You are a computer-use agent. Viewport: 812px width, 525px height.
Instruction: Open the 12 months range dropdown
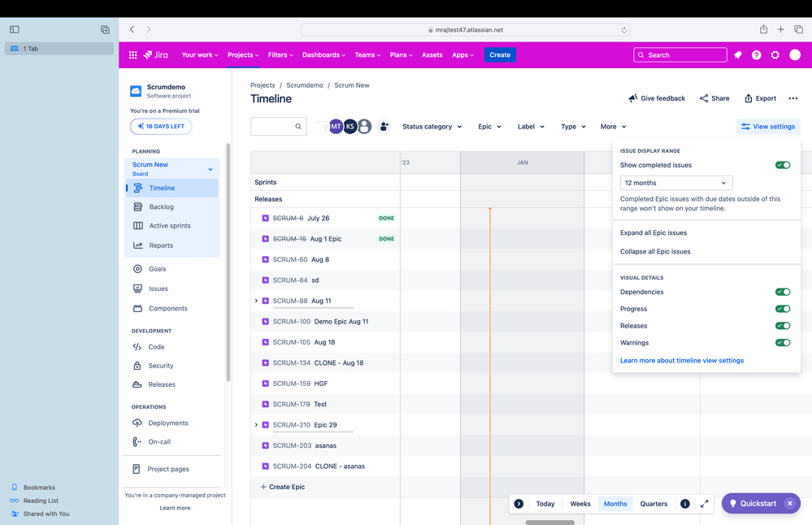[x=676, y=183]
